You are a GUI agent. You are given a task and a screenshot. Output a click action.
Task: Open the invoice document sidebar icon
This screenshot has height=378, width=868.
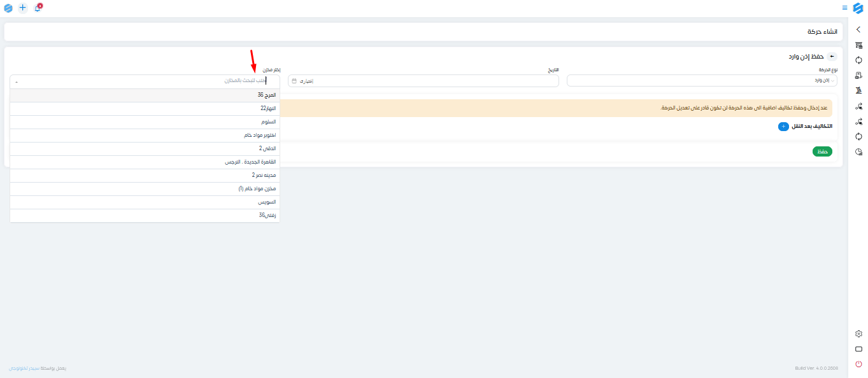coord(858,76)
